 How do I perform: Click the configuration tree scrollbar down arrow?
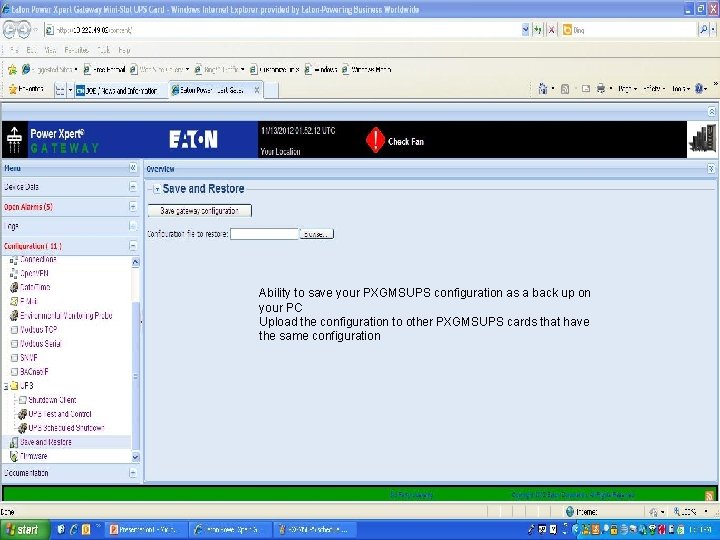pos(135,457)
